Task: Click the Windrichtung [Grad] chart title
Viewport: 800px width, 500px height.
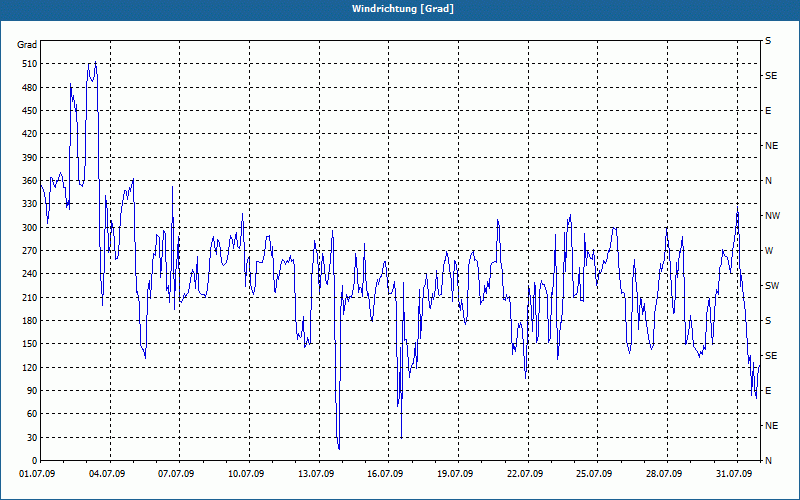Action: click(x=403, y=9)
